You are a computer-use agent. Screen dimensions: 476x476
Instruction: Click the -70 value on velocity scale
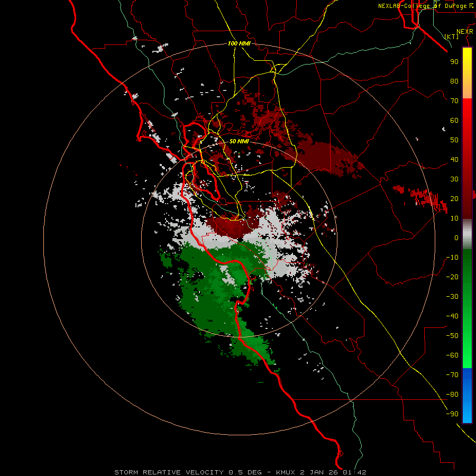[452, 375]
